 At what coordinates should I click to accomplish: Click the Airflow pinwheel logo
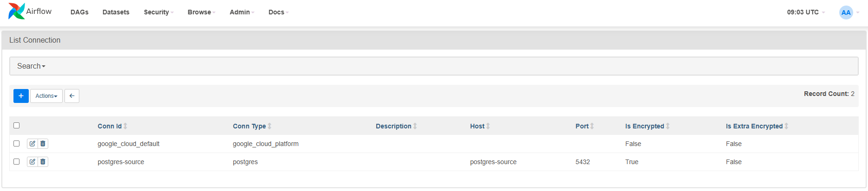(17, 11)
